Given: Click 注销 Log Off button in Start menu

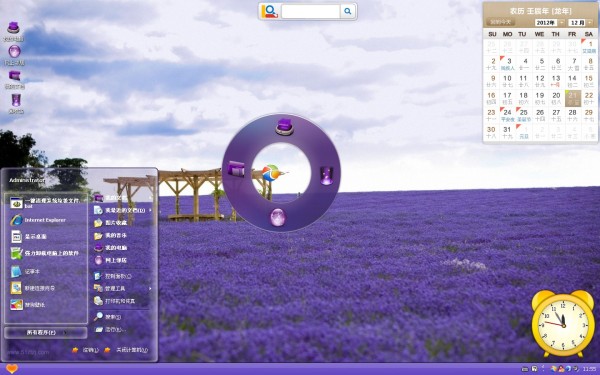Looking at the screenshot, I should (x=85, y=350).
